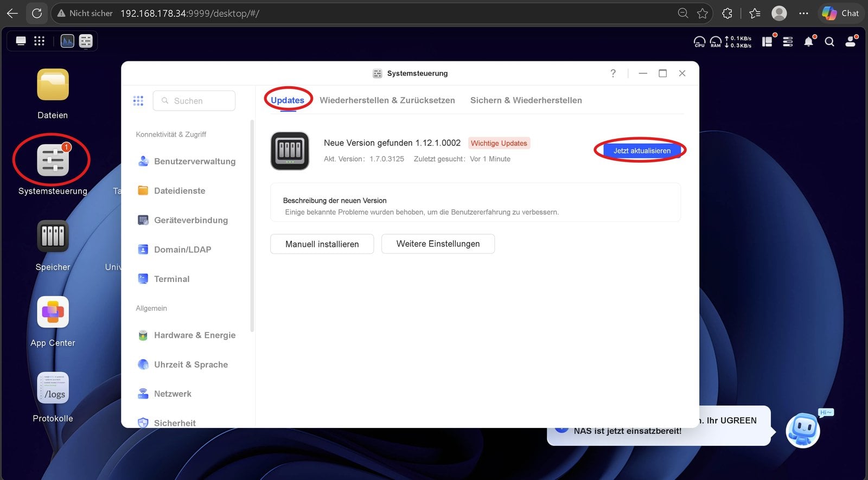Open the all-apps grid in the top bar
Image resolution: width=868 pixels, height=480 pixels.
pos(39,41)
